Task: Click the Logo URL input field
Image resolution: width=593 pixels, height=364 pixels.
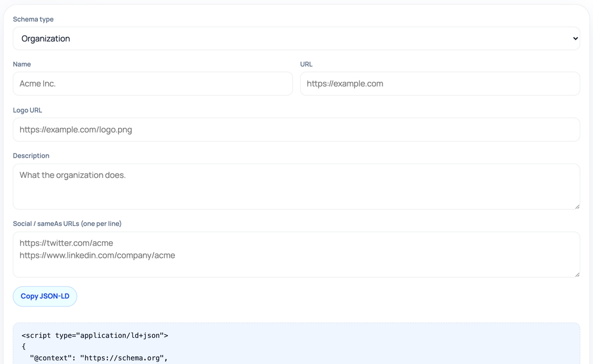Action: coord(296,130)
